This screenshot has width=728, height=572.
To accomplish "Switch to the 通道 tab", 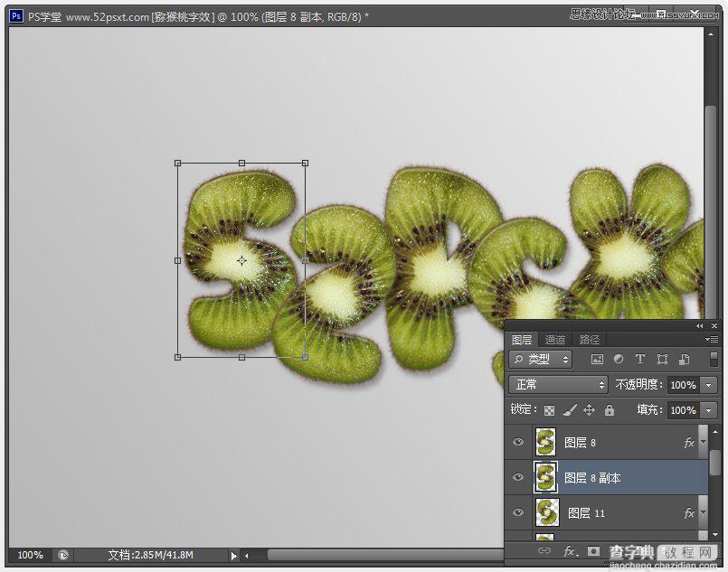I will 555,340.
